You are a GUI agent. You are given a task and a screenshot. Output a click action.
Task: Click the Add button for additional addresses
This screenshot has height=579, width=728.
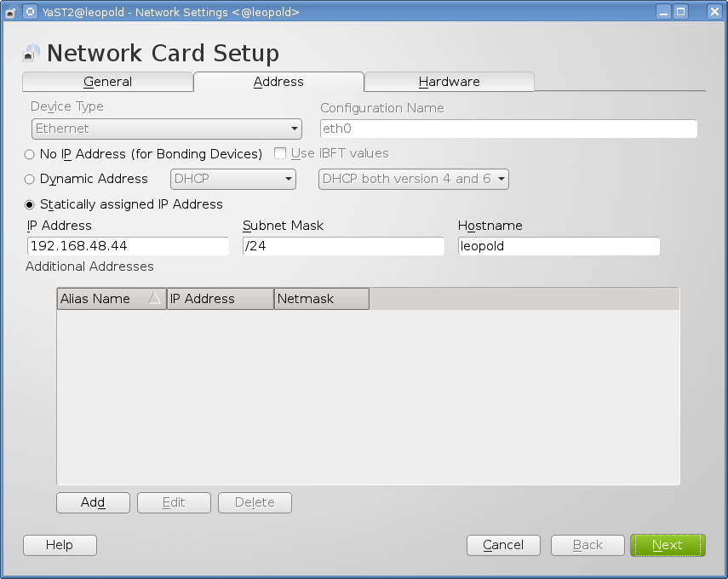(93, 502)
